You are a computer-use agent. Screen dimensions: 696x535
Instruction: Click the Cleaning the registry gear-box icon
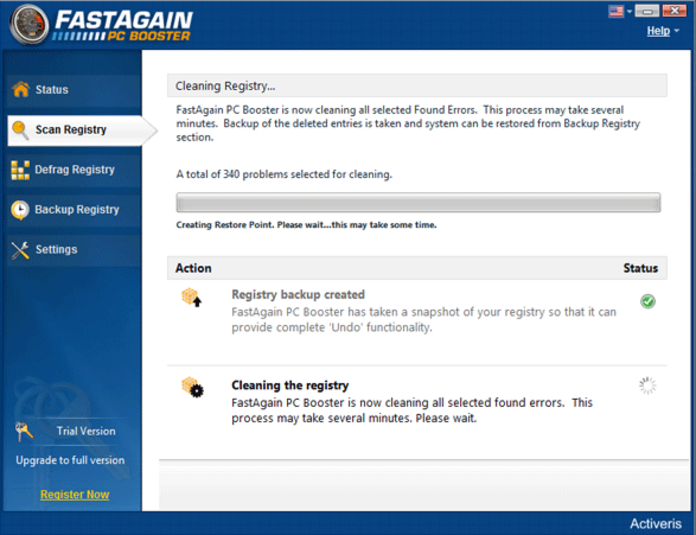click(191, 388)
